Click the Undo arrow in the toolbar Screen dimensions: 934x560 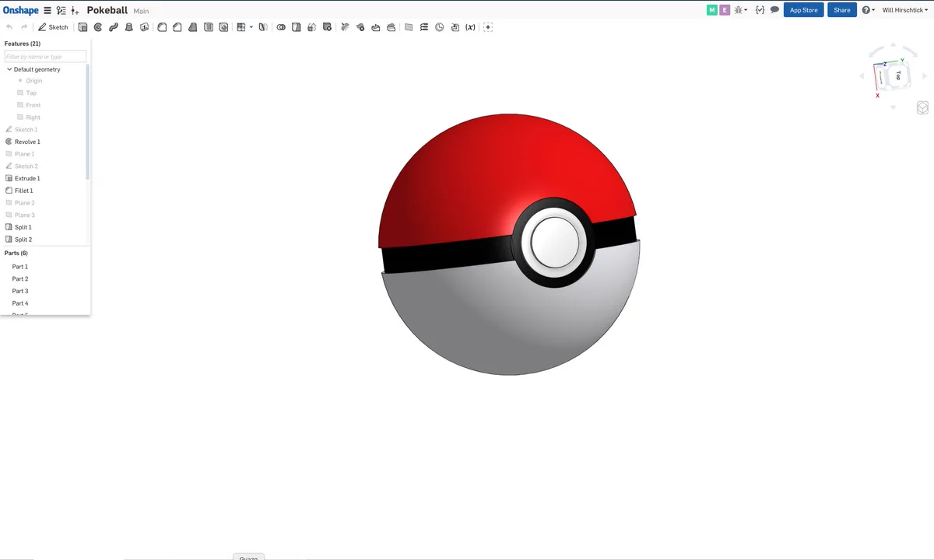9,27
